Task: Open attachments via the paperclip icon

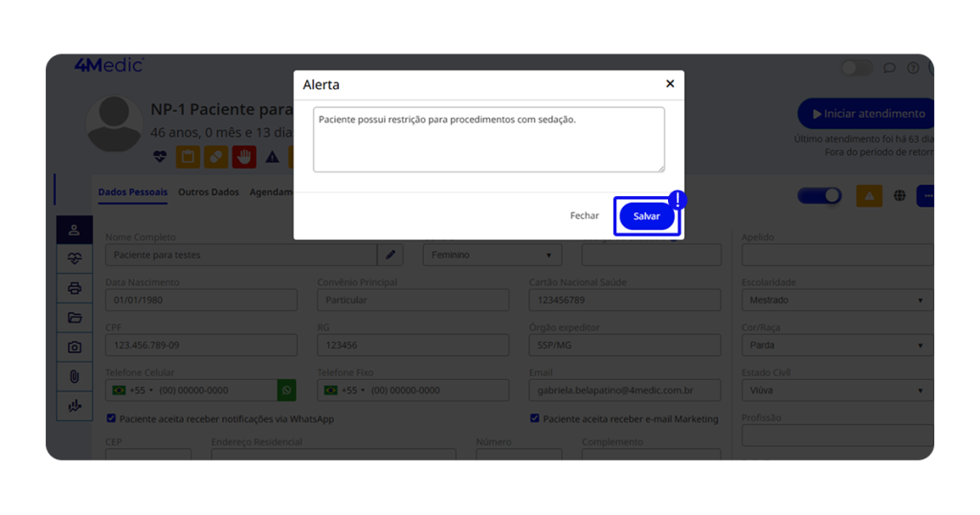Action: point(75,376)
